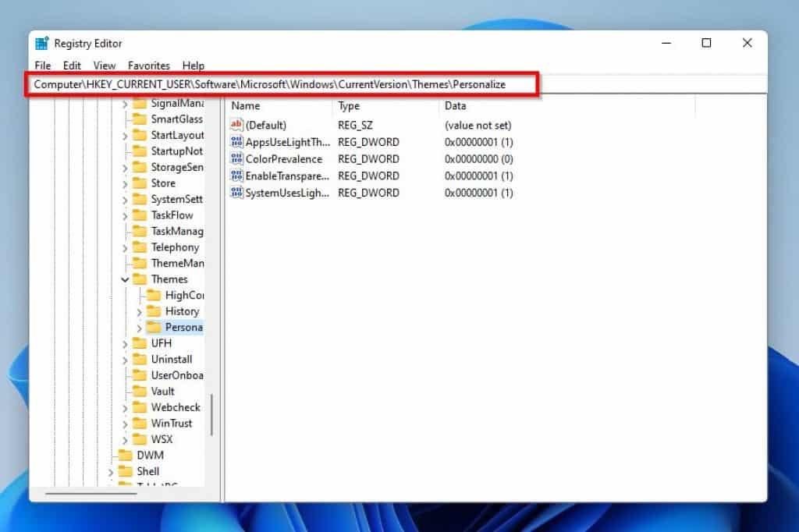Click the Shell folder icon
Image resolution: width=799 pixels, height=532 pixels.
coord(126,471)
